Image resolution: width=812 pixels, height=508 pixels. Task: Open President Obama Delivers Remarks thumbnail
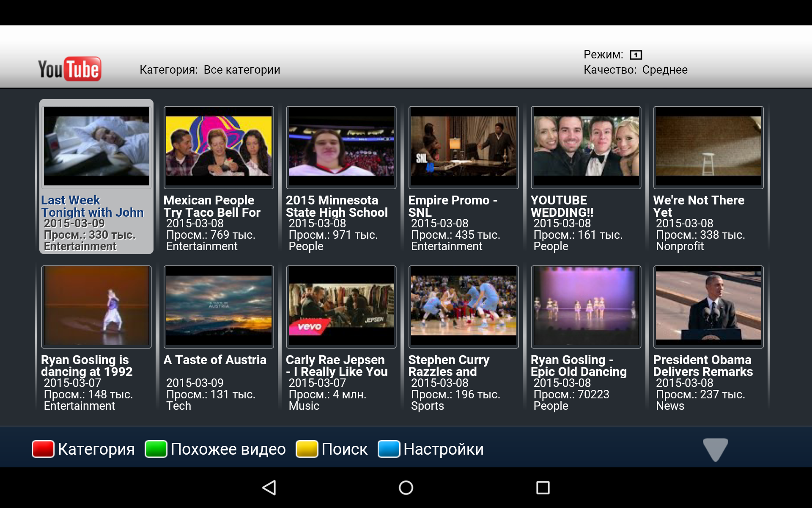708,307
